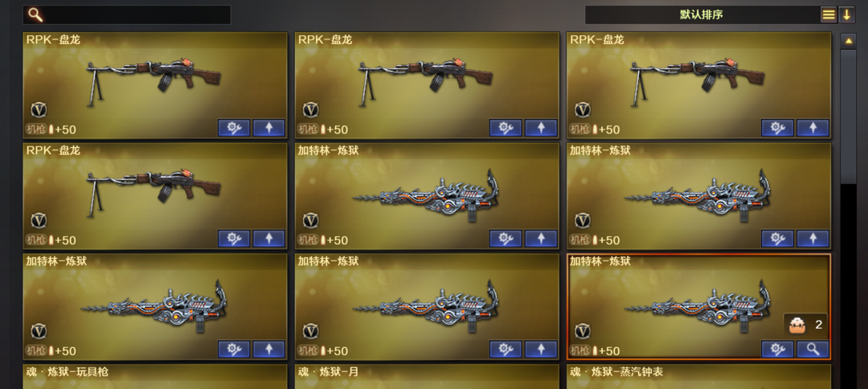This screenshot has width=868, height=389.
Task: Click upgrade arrow on RPK-盘龙 card in second row
Action: click(269, 239)
